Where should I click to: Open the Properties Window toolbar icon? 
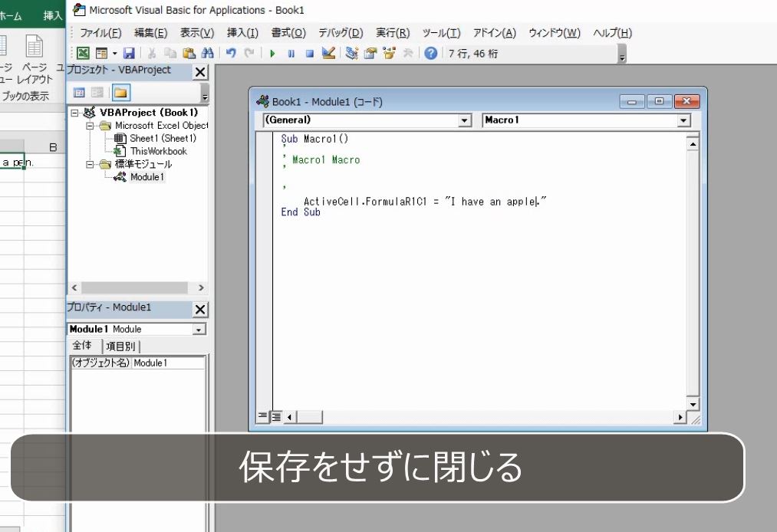point(370,53)
